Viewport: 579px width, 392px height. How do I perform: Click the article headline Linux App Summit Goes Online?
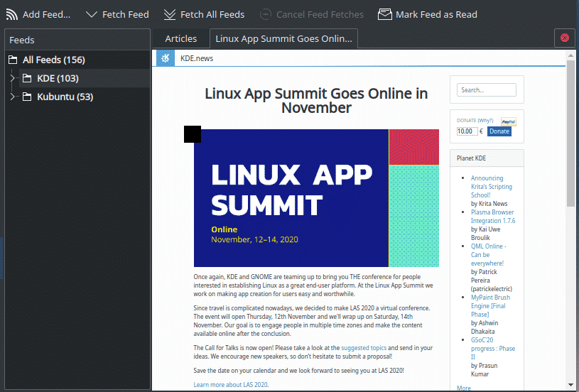tap(316, 100)
